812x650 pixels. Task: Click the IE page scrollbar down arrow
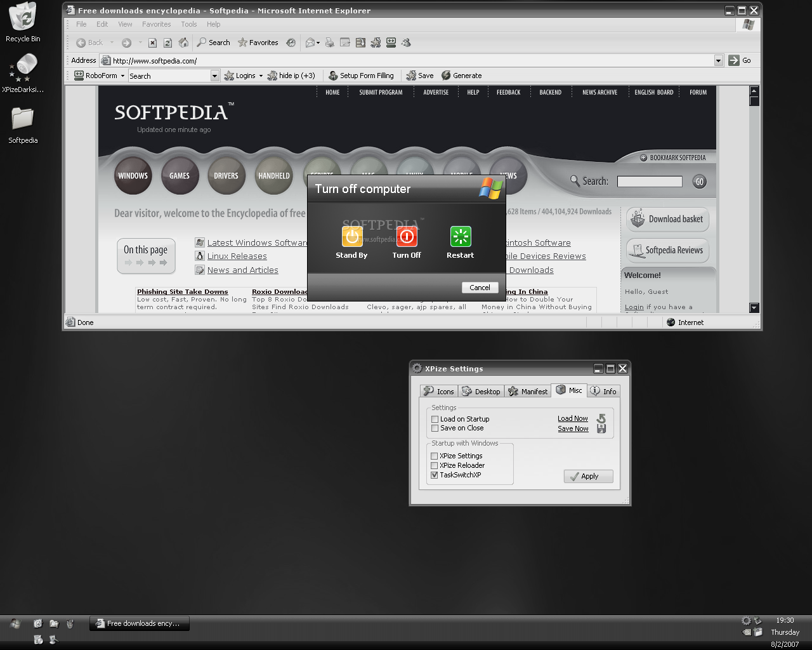(754, 308)
